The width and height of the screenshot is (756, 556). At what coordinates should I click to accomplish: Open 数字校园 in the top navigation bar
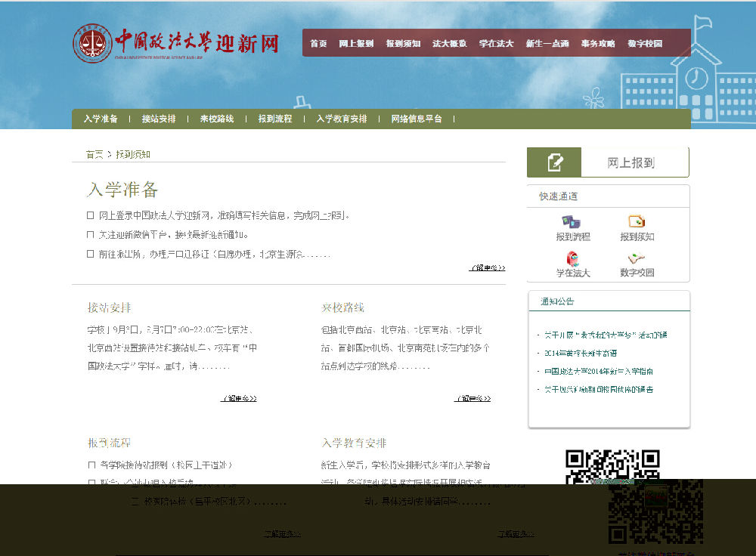(645, 43)
